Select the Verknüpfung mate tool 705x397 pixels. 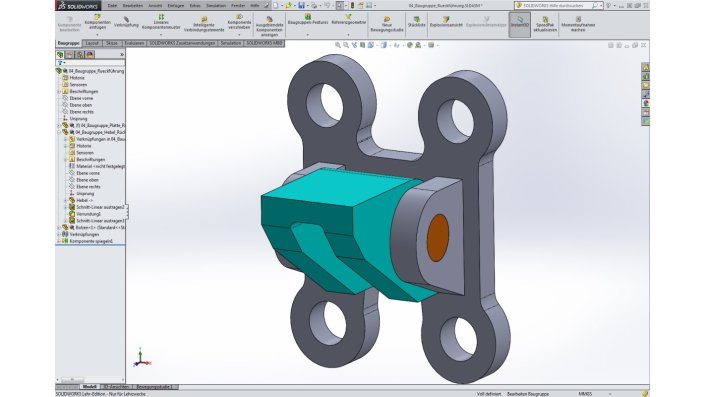(x=126, y=22)
